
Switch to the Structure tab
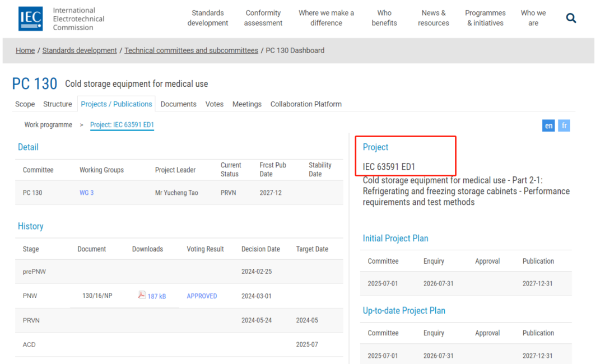click(58, 104)
